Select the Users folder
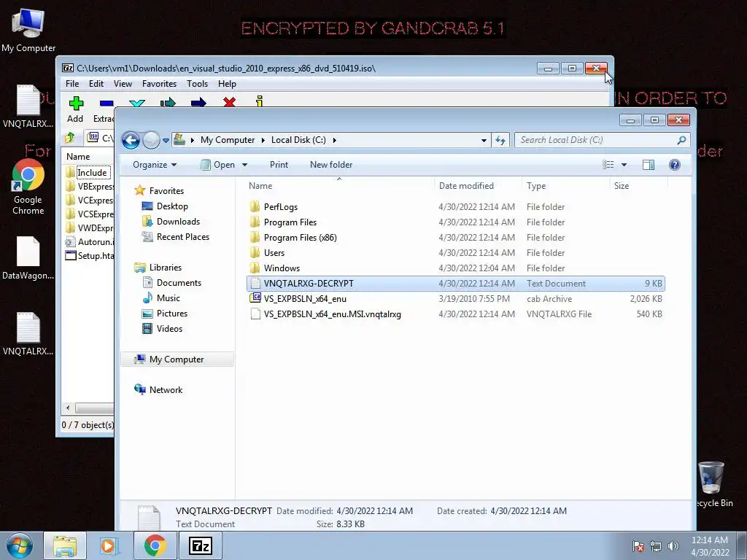Image resolution: width=747 pixels, height=560 pixels. click(x=455, y=253)
